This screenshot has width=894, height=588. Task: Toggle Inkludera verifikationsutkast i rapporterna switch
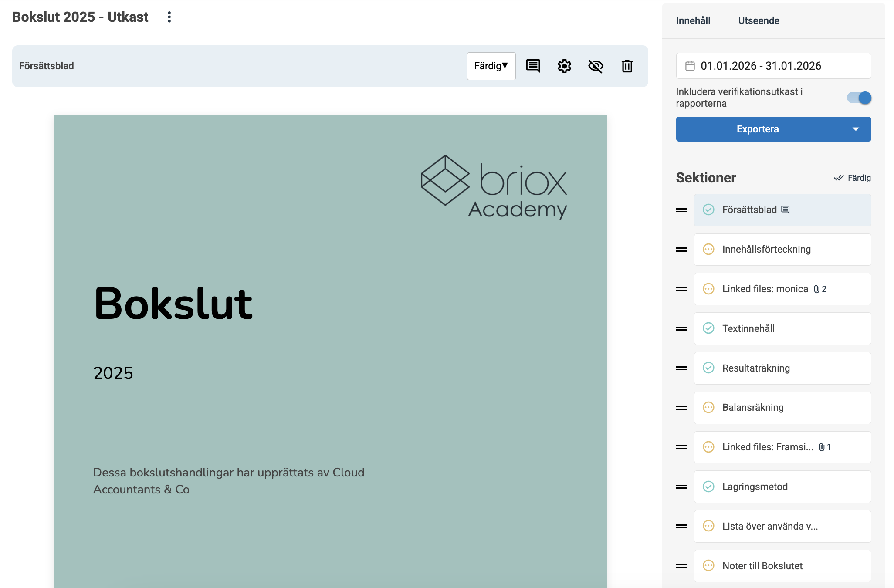coord(859,98)
